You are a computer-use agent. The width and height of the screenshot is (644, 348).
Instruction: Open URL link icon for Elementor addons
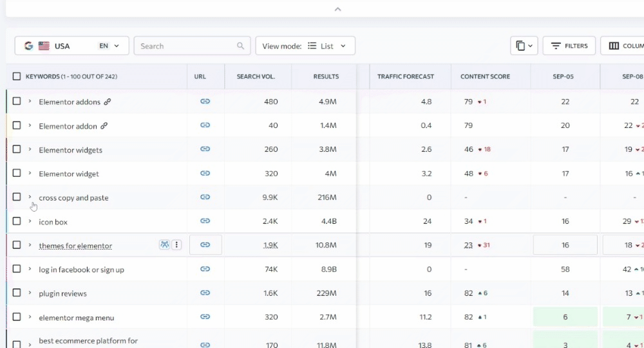[205, 101]
